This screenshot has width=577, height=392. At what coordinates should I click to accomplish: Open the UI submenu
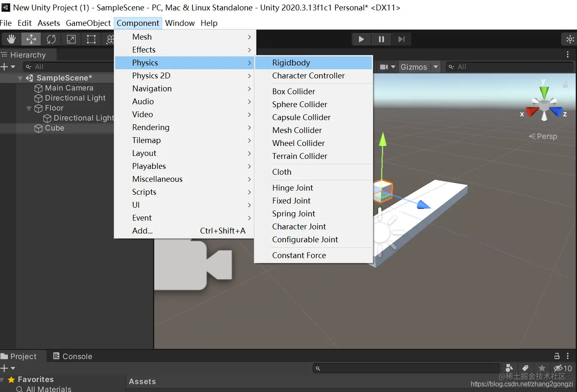185,205
